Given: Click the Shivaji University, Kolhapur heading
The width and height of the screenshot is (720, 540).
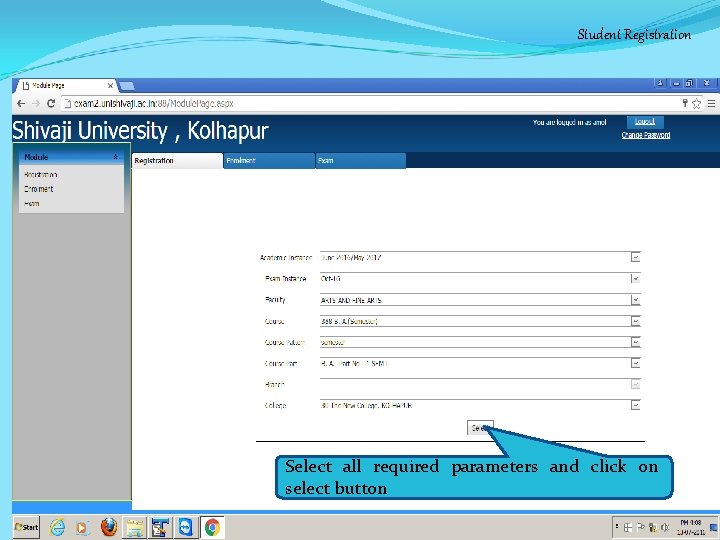Looking at the screenshot, I should click(140, 131).
